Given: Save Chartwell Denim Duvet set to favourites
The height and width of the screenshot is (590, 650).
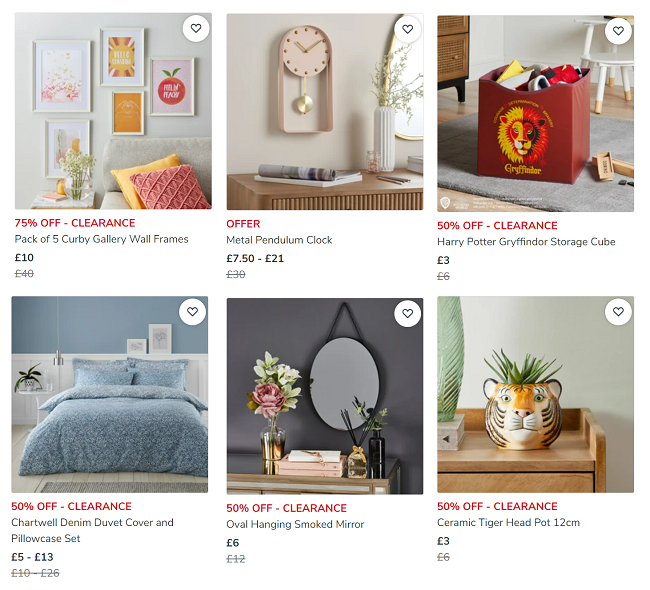Looking at the screenshot, I should 192,311.
